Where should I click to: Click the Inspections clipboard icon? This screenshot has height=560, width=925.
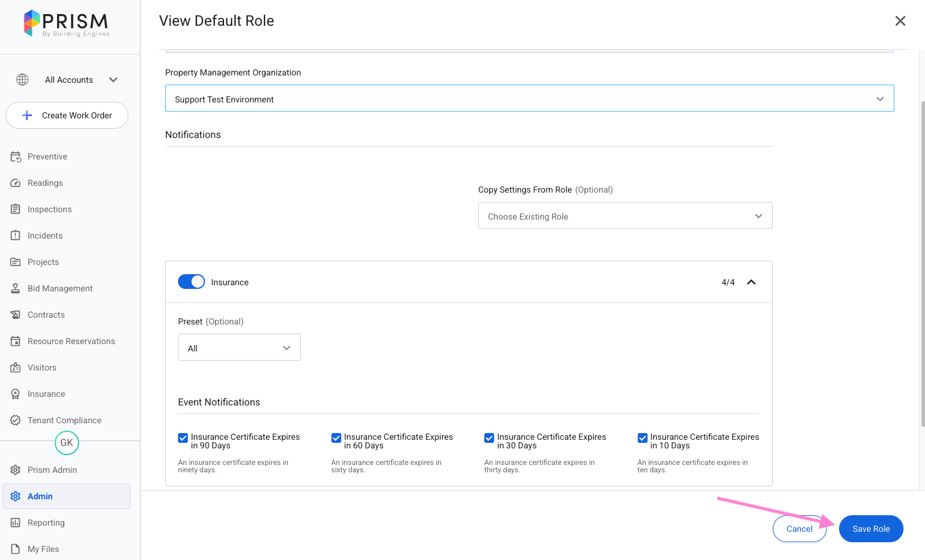[16, 209]
